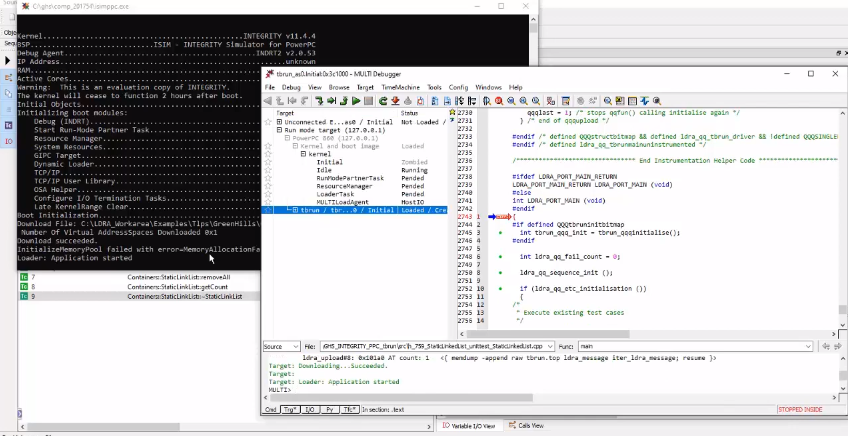This screenshot has width=848, height=436.
Task: Click the green Return (step out) arrow icon
Action: [x=344, y=101]
